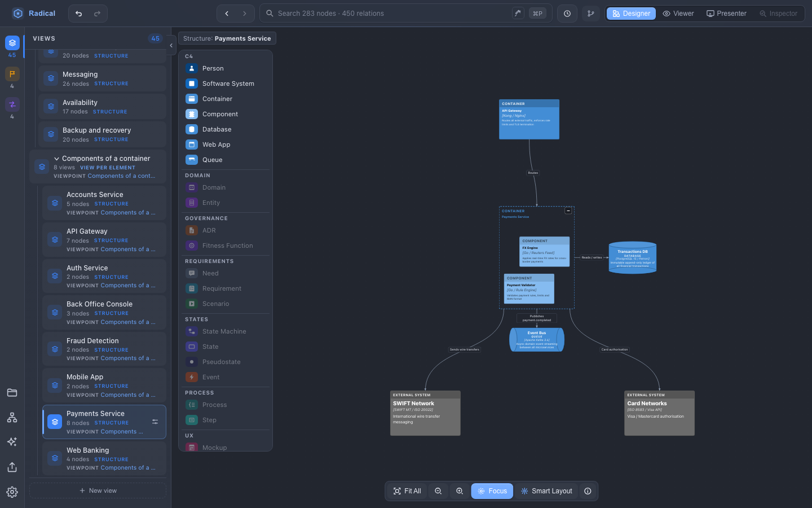Click New view button
Image resolution: width=812 pixels, height=508 pixels.
[98, 491]
